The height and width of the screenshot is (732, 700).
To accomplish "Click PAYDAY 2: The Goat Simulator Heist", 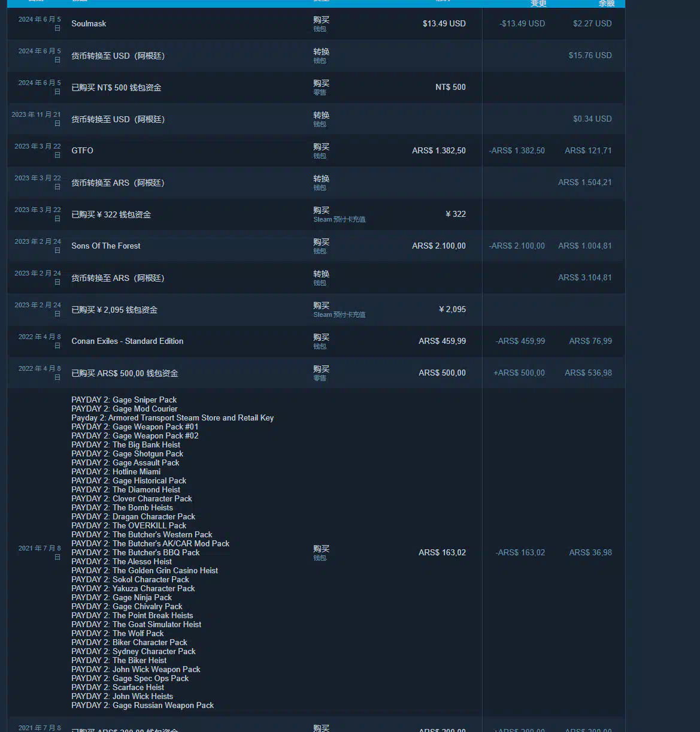I will (136, 624).
